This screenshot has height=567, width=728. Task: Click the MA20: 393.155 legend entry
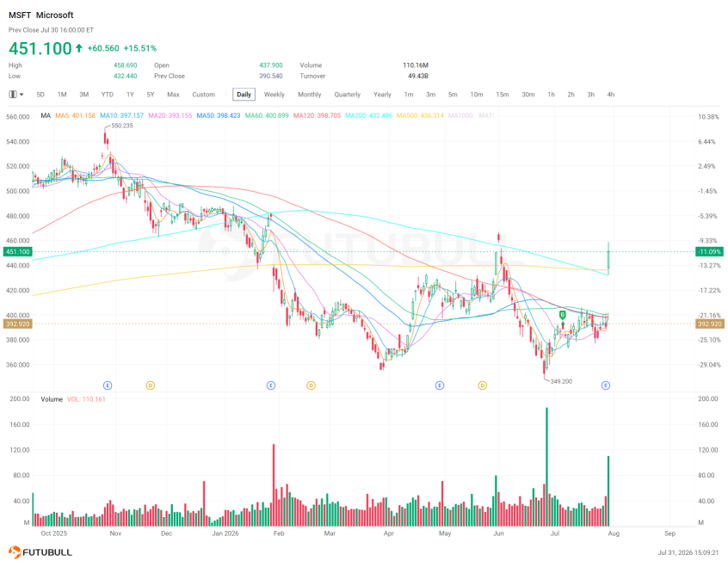(x=170, y=115)
